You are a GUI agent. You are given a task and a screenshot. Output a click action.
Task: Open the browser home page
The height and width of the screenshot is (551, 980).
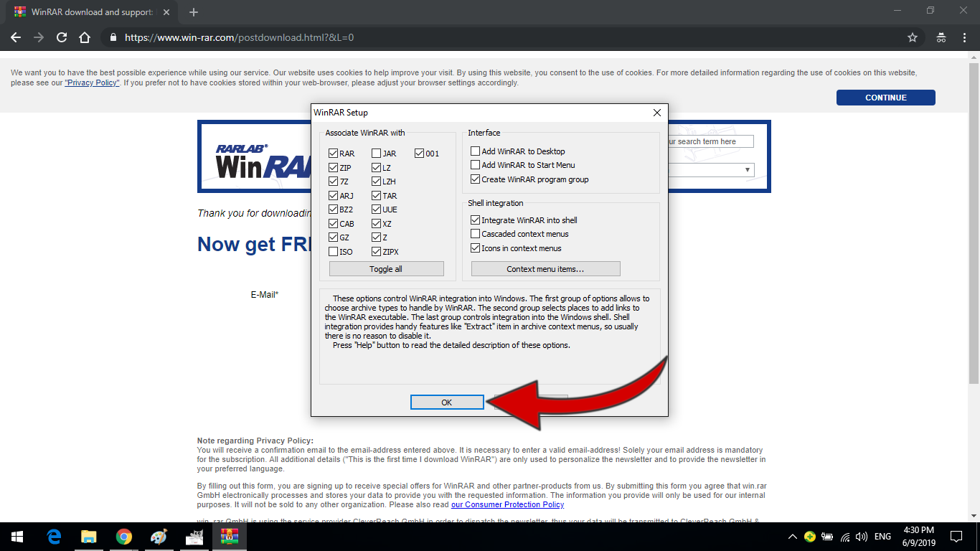[85, 37]
